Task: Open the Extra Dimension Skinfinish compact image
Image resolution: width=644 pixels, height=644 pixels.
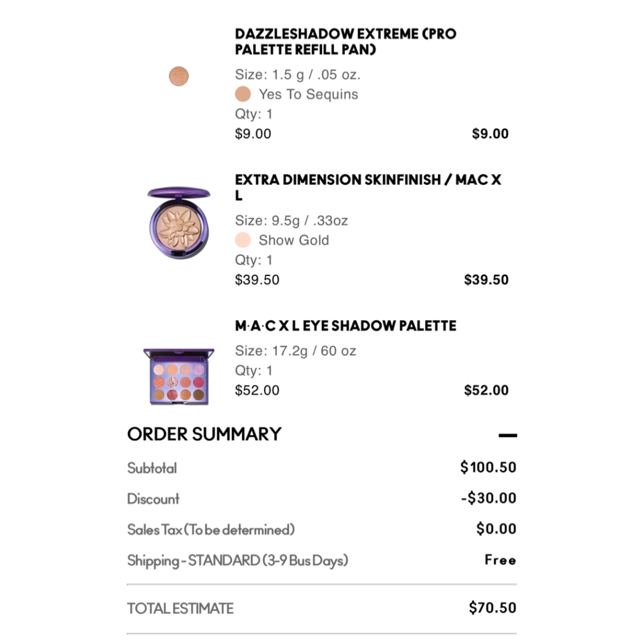Action: tap(178, 222)
